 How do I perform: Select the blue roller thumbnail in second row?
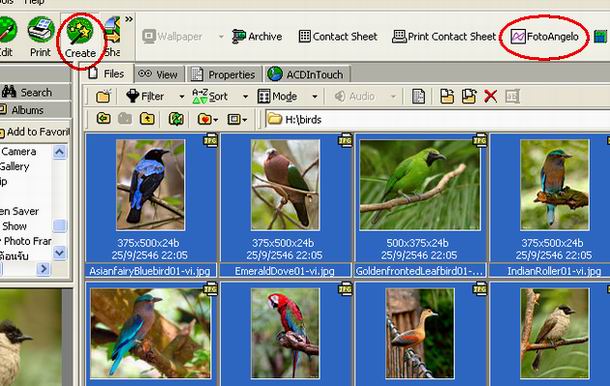coord(151,333)
